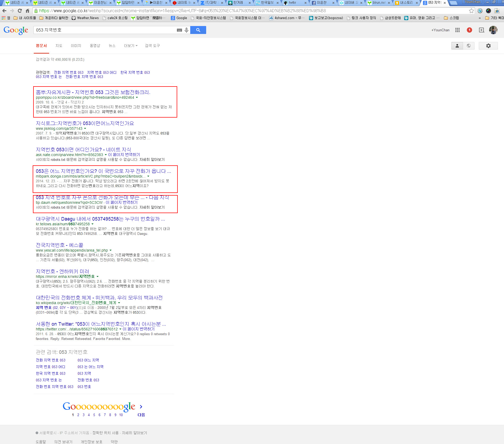The image size is (504, 444).
Task: Open the +YounChan profile link
Action: tap(441, 30)
